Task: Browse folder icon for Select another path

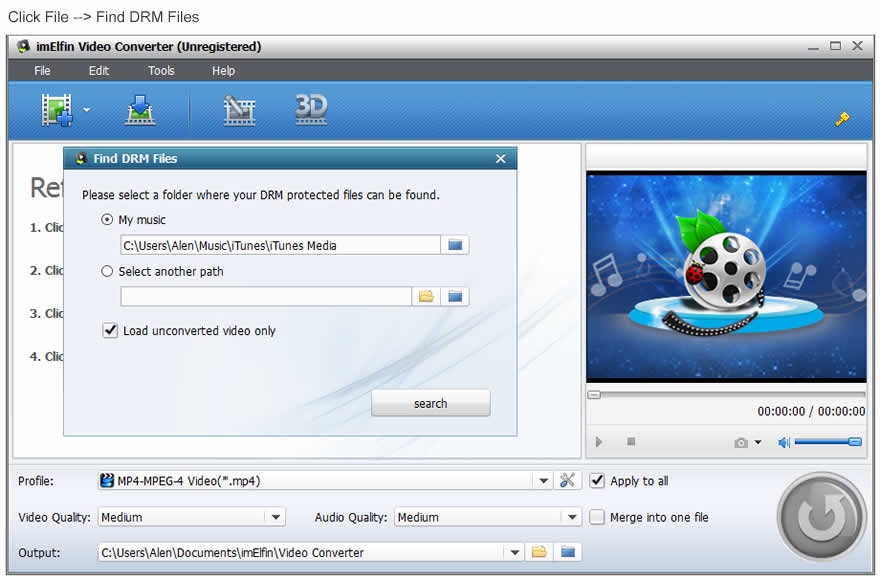Action: 426,296
